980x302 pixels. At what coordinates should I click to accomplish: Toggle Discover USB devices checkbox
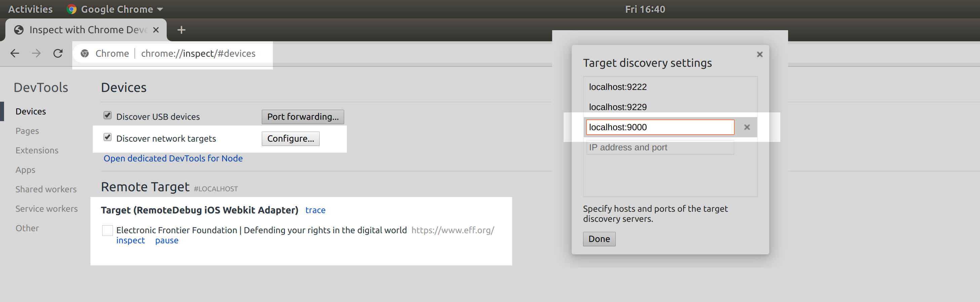coord(108,115)
